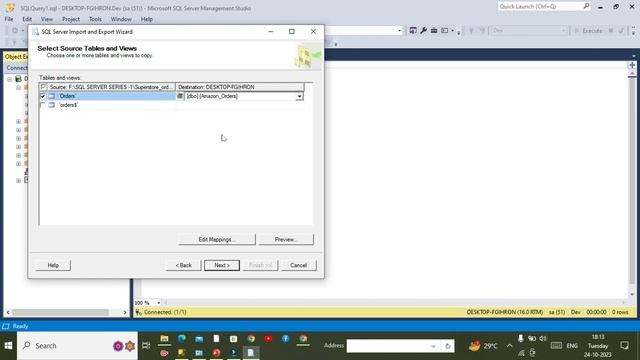The width and height of the screenshot is (640, 360).
Task: Click the table icon beside the 'orders$' row
Action: pyautogui.click(x=52, y=105)
